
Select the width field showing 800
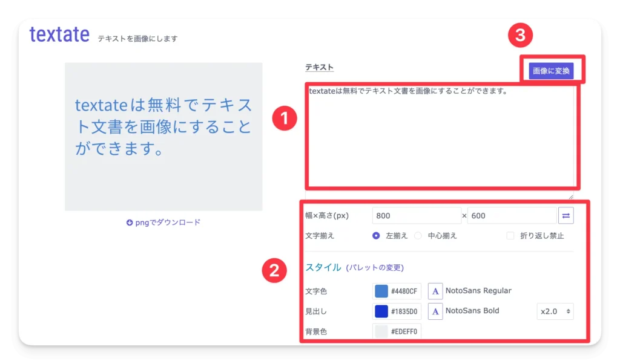click(417, 215)
